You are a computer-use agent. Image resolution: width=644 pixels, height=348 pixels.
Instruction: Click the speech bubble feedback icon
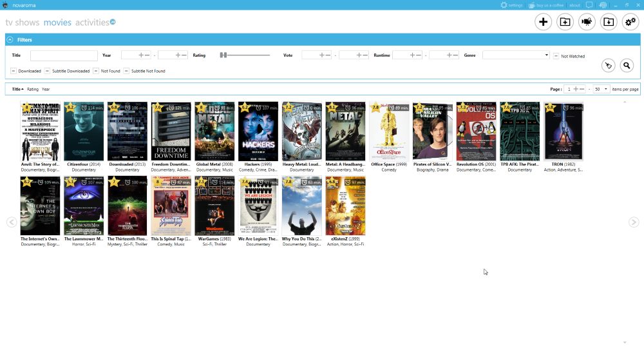point(589,5)
